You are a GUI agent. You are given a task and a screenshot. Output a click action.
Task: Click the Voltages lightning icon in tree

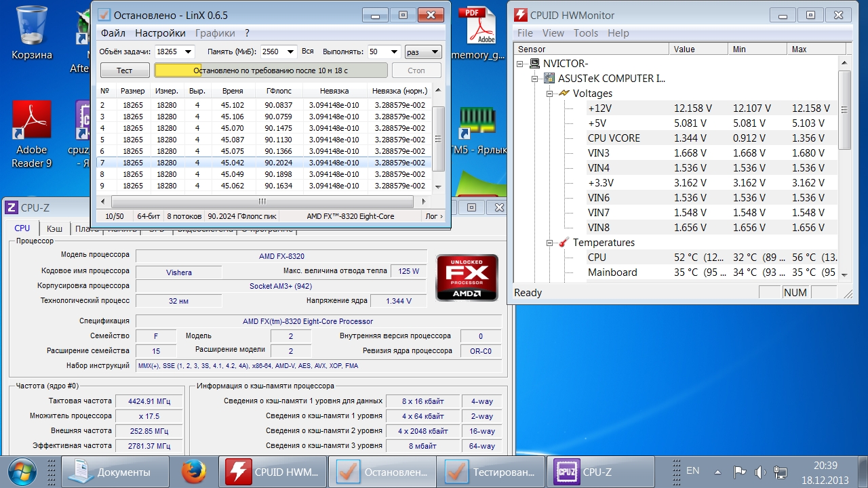point(564,94)
